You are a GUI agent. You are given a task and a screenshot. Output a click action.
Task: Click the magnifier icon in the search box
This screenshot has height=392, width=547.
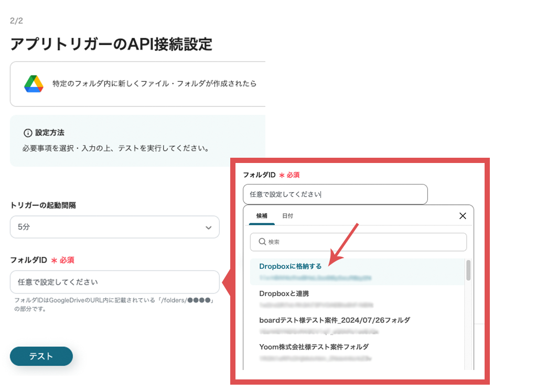click(262, 242)
